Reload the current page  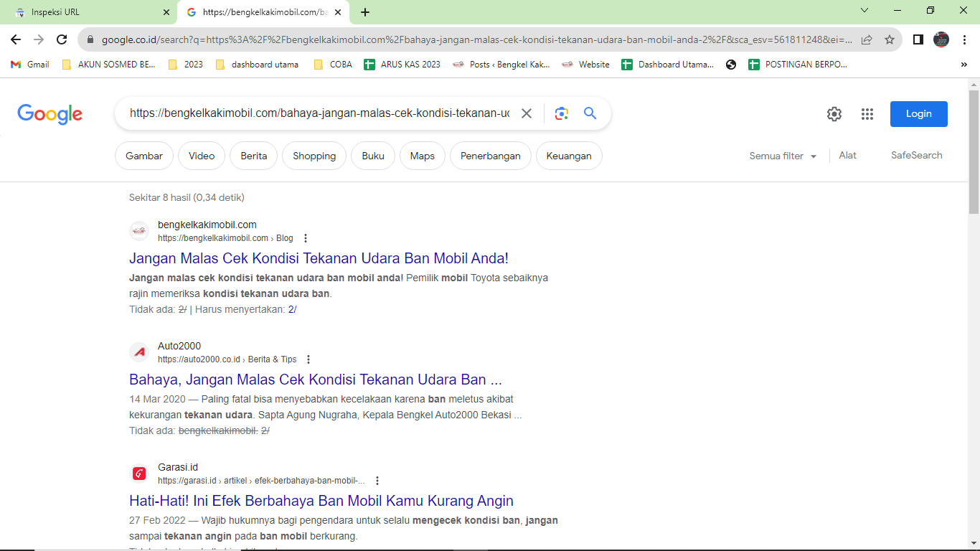pyautogui.click(x=62, y=39)
